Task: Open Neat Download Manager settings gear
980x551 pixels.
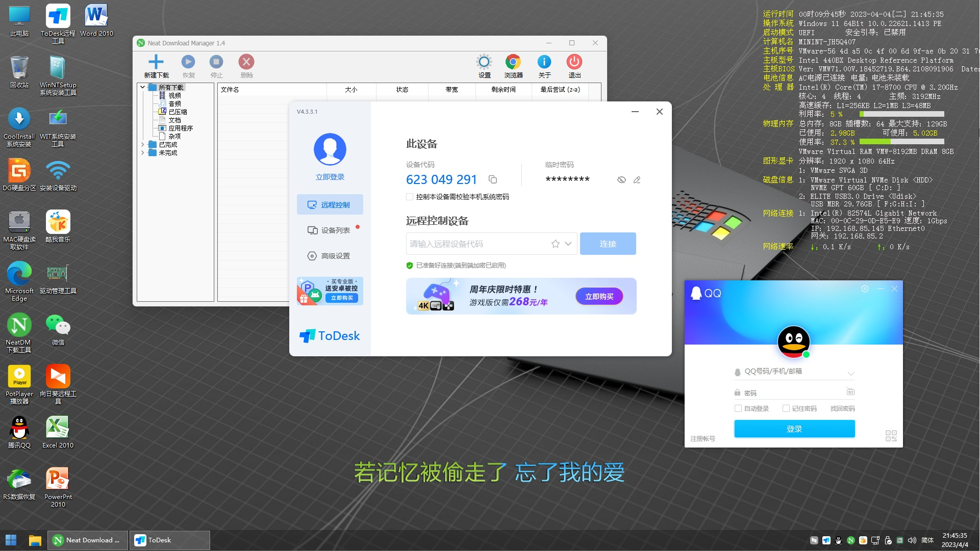Action: 484,62
